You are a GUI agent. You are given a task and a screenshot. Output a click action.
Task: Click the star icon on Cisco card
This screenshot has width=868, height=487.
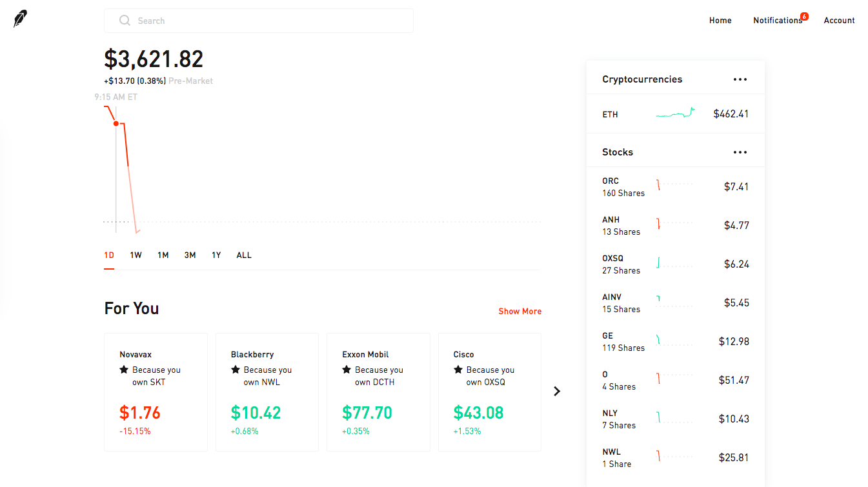pyautogui.click(x=458, y=370)
